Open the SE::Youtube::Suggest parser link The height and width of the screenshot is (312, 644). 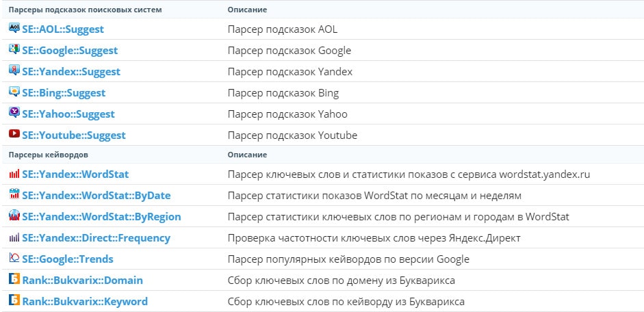[x=74, y=135]
